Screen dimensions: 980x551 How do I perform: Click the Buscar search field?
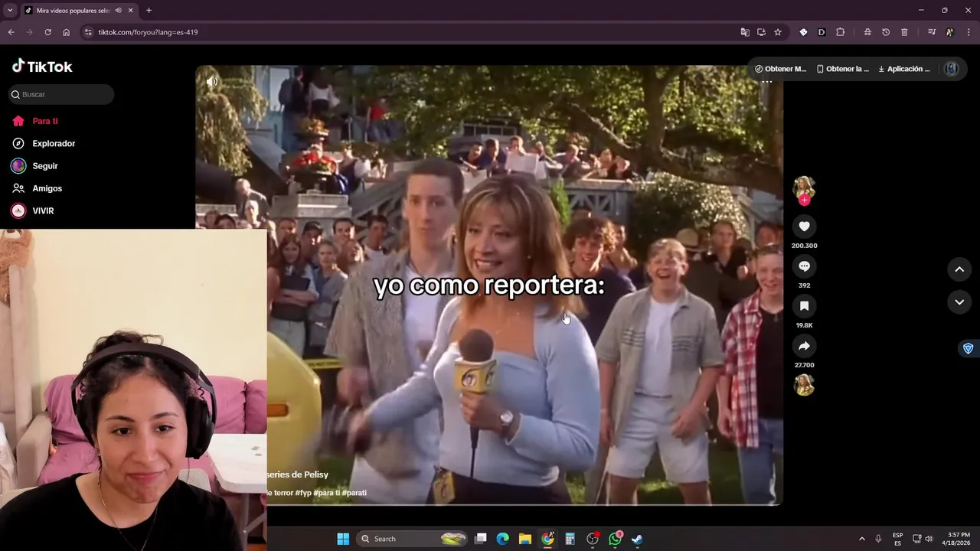point(61,94)
